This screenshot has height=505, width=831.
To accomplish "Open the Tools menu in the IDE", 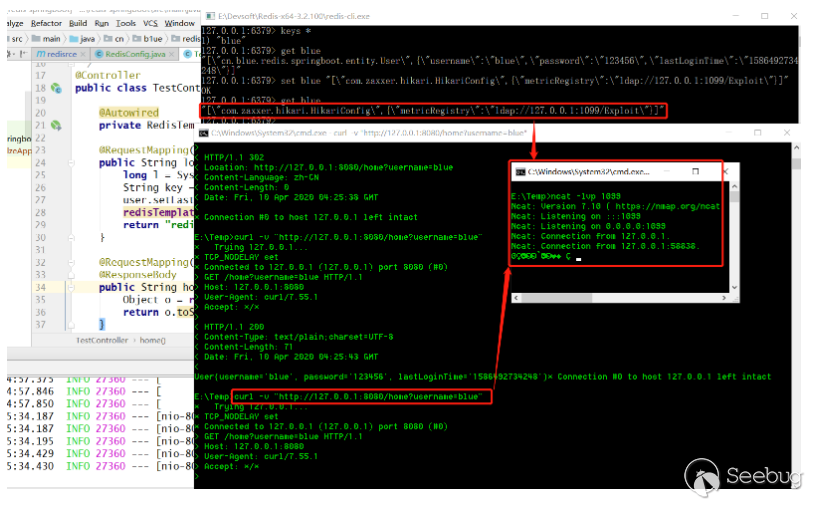I will (126, 23).
